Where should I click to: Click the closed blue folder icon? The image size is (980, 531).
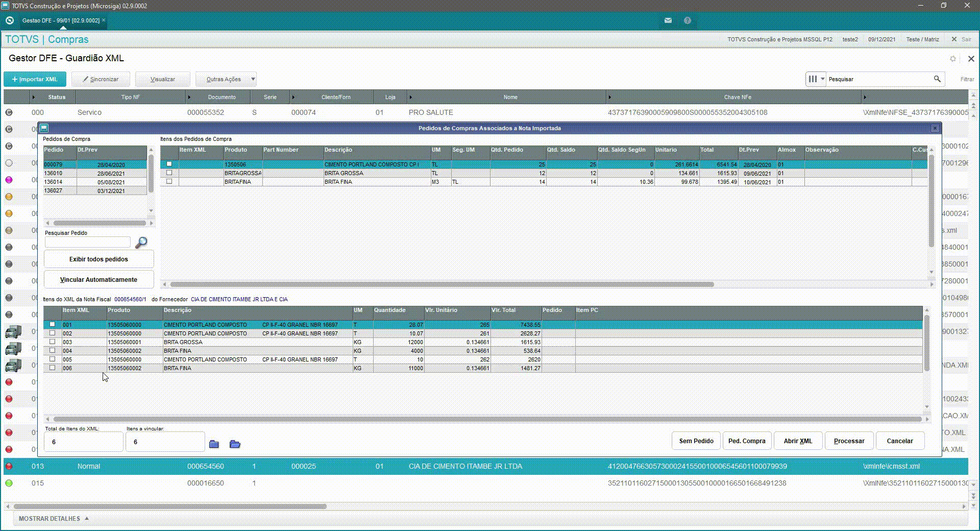pyautogui.click(x=214, y=444)
